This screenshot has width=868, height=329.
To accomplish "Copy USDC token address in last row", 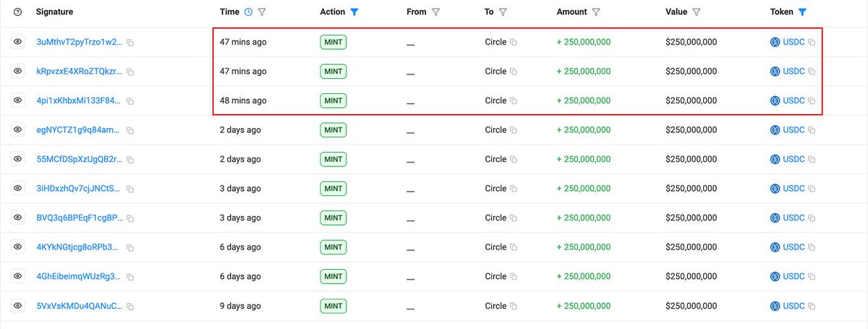I will pos(812,306).
